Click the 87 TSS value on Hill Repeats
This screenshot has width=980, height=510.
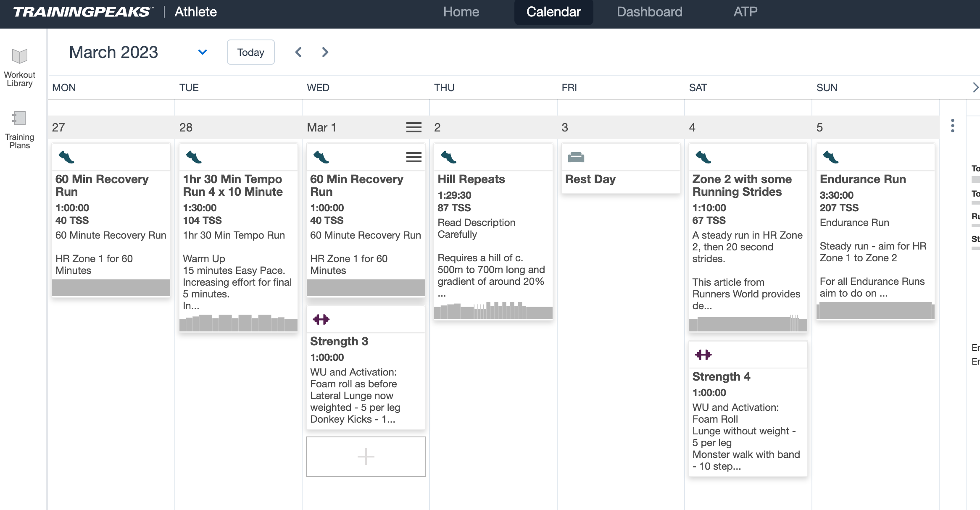tap(454, 208)
